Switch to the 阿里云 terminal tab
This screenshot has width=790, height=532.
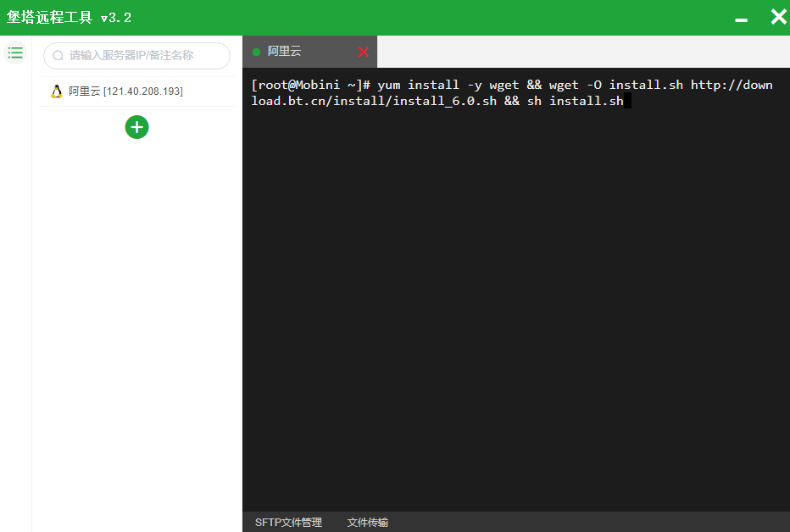tap(309, 52)
